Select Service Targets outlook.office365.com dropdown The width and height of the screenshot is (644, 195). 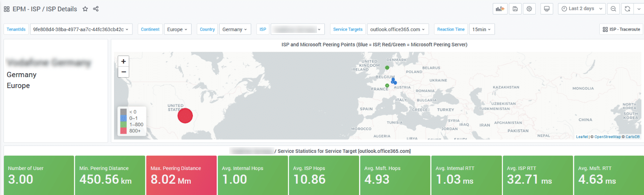pyautogui.click(x=398, y=29)
